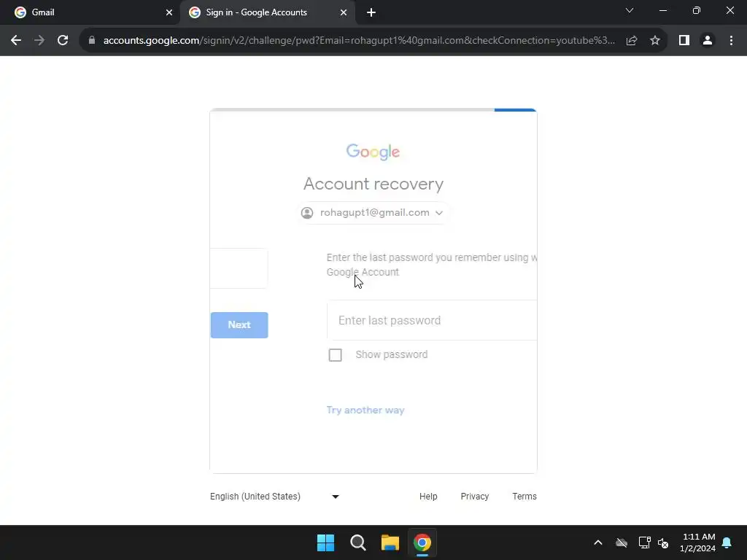This screenshot has height=560, width=747.
Task: Open the Terms link
Action: (x=525, y=496)
